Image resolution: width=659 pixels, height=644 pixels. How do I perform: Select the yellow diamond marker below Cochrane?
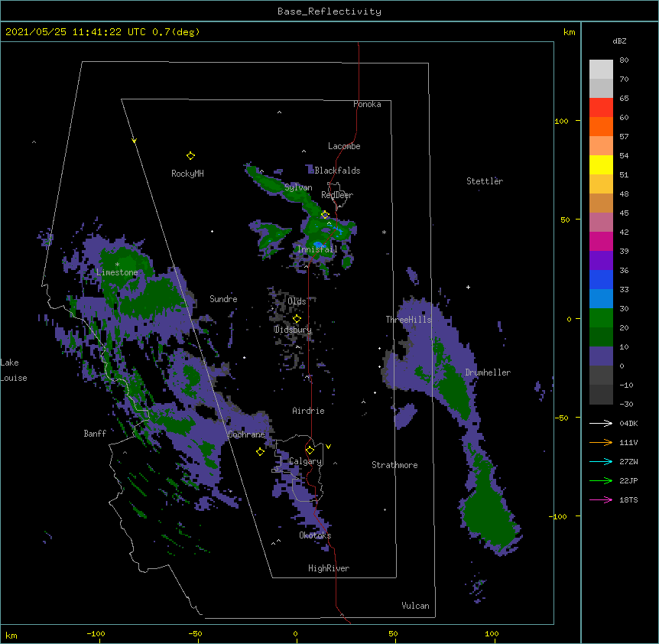[260, 451]
